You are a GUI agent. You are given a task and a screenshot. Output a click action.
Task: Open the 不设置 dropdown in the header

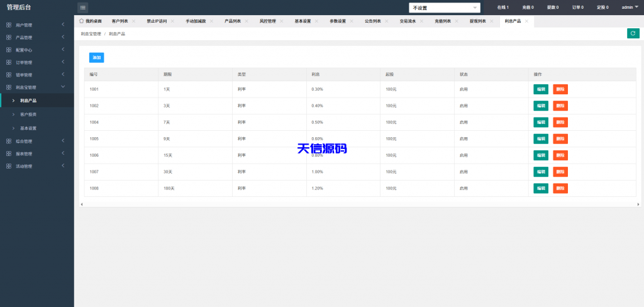click(x=444, y=8)
